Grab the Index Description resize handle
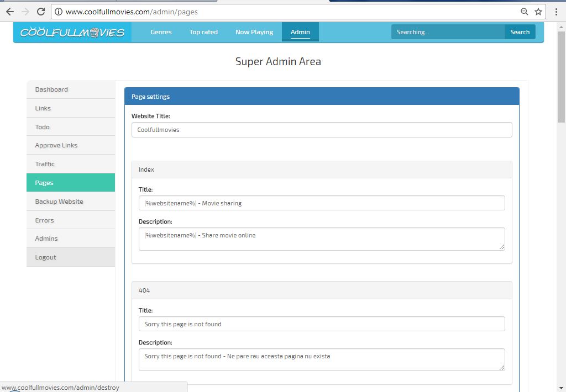 502,247
